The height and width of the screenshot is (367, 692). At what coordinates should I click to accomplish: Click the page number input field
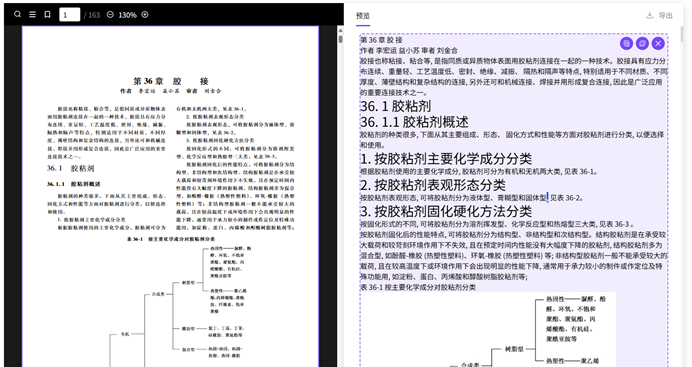(x=70, y=15)
